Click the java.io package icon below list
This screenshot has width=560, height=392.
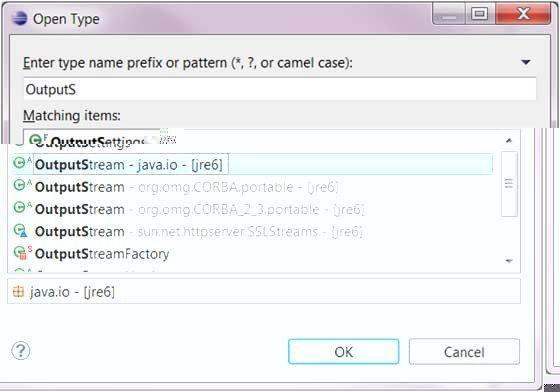(x=18, y=292)
